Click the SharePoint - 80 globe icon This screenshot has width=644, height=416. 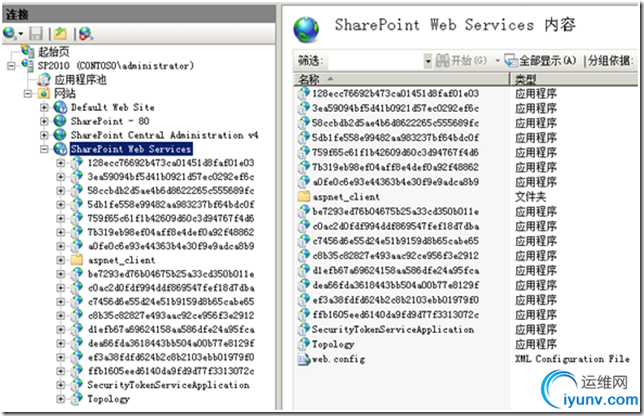(60, 121)
